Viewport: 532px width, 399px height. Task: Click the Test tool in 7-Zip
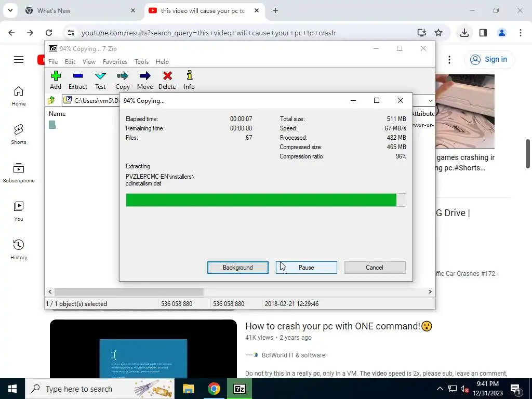pyautogui.click(x=100, y=80)
